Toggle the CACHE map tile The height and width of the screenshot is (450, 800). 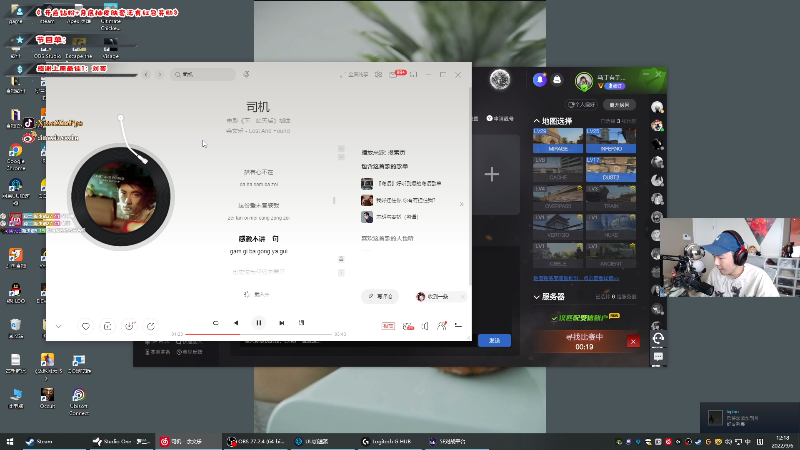click(558, 169)
